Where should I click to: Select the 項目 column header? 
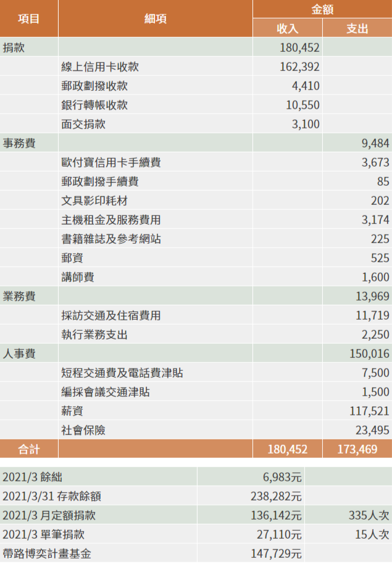tap(28, 19)
